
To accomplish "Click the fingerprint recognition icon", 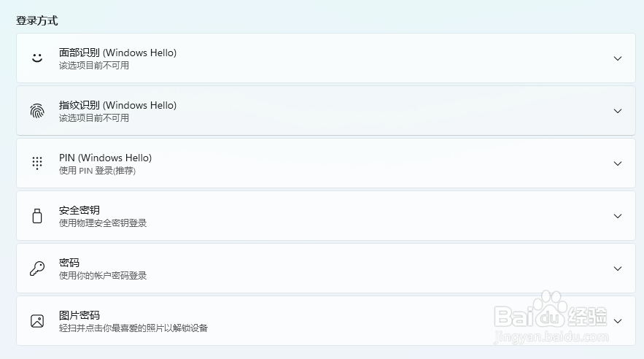I will pyautogui.click(x=37, y=111).
